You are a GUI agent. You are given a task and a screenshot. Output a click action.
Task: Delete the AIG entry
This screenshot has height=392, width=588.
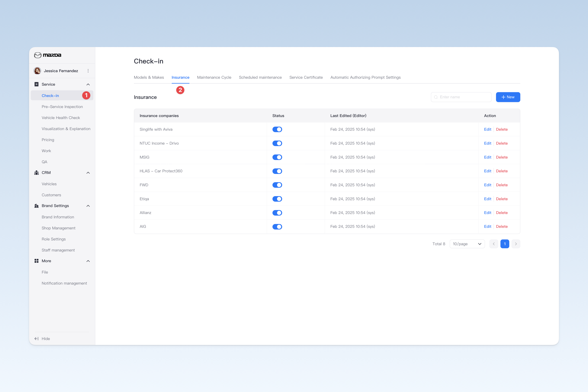pos(502,226)
